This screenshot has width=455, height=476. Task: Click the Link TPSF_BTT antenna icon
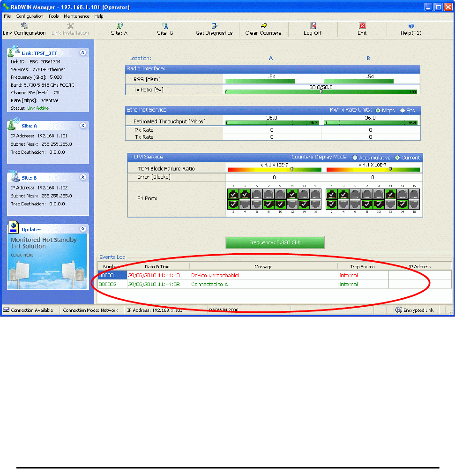[14, 51]
